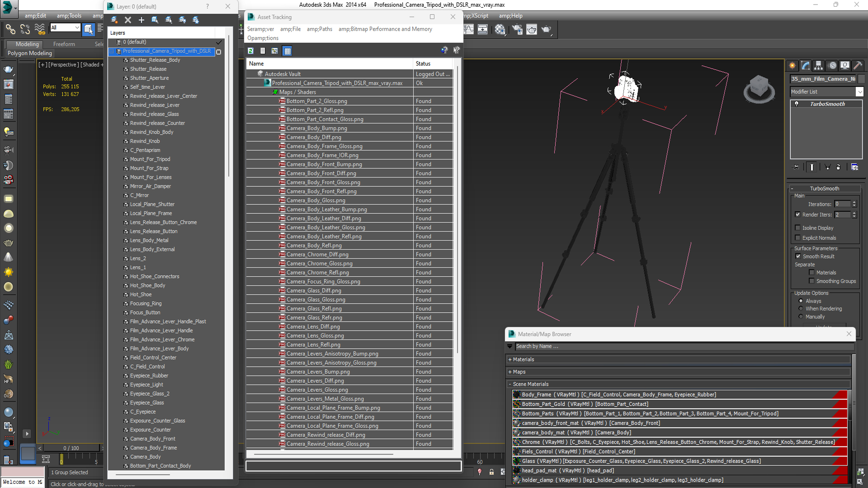Image resolution: width=868 pixels, height=488 pixels.
Task: Enable Separate by Materials checkbox
Action: pos(811,272)
